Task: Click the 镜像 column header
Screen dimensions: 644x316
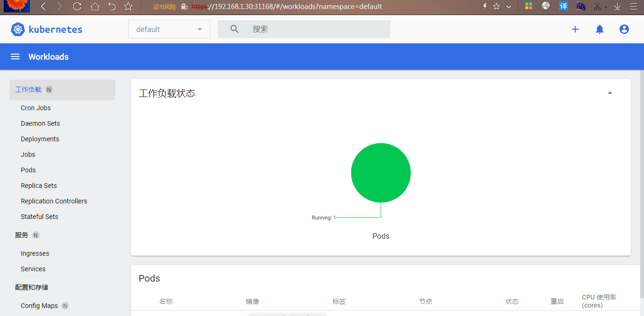Action: click(253, 301)
